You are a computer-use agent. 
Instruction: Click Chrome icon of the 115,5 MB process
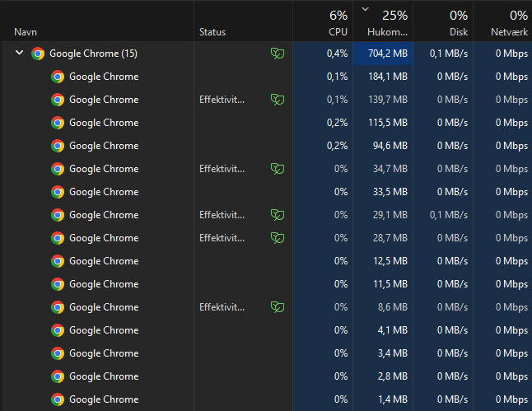pyautogui.click(x=58, y=123)
